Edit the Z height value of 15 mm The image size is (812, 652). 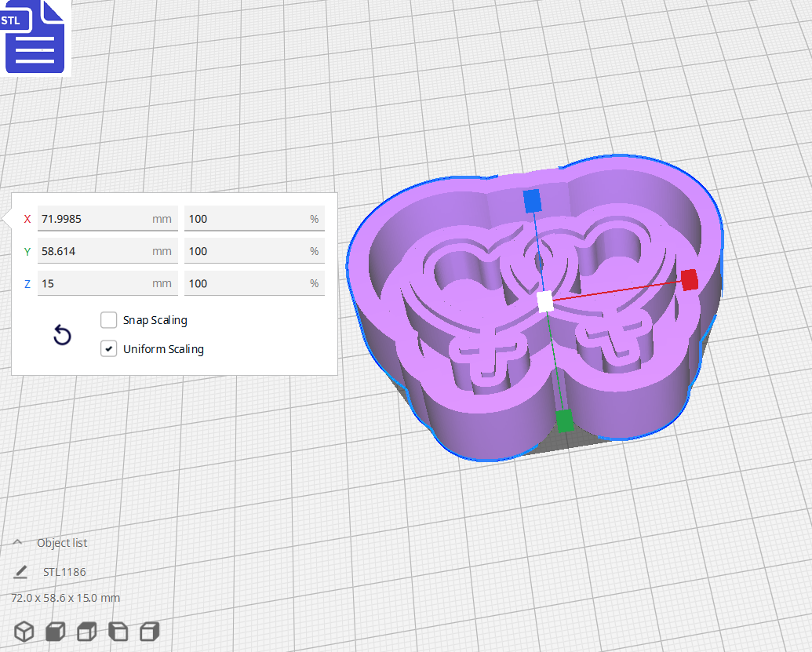107,282
